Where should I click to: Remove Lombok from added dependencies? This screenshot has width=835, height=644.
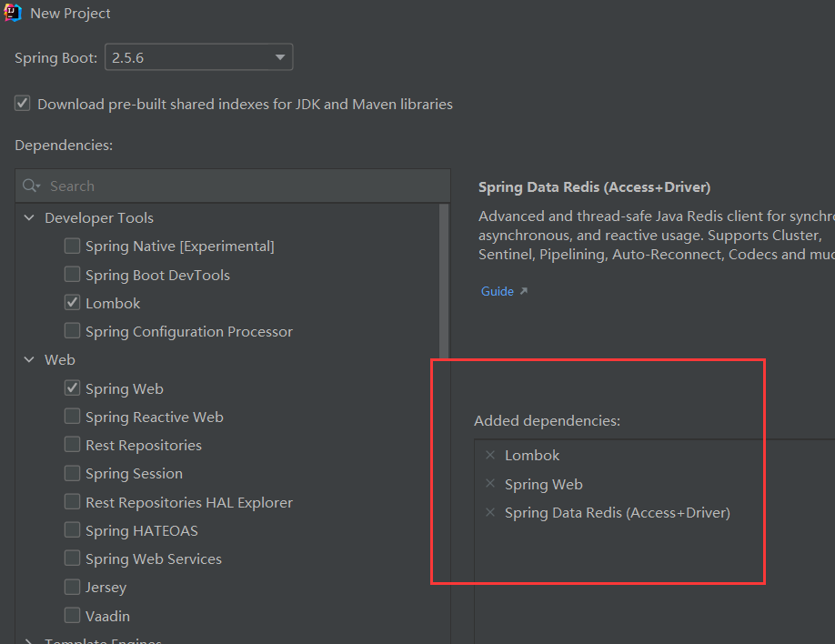[x=490, y=455]
